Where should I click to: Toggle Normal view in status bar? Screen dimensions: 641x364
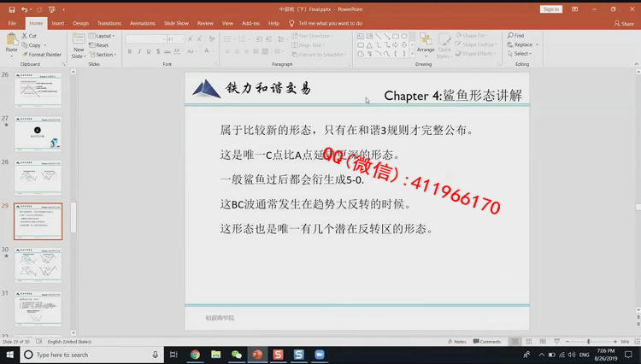click(x=515, y=342)
